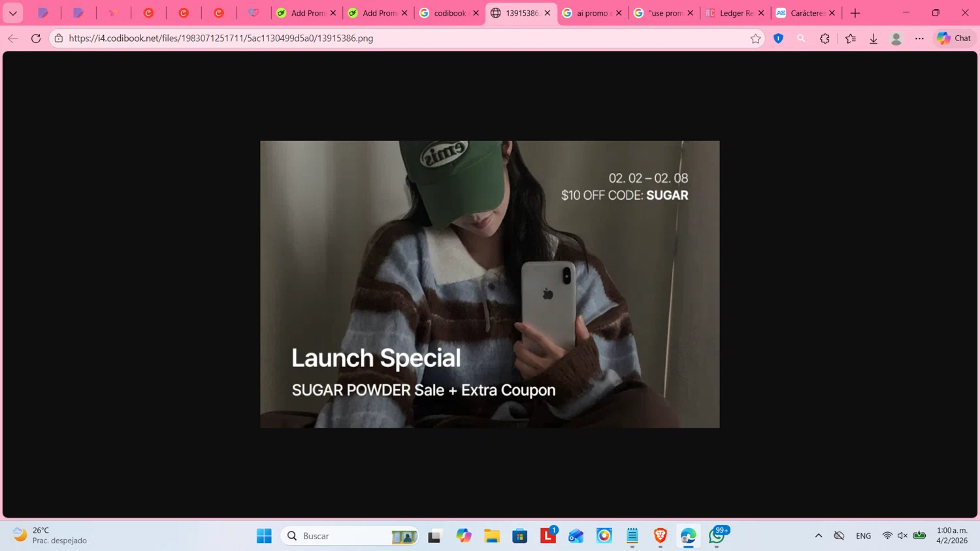Click the crossed-out cloud tray icon
980x551 pixels.
click(x=840, y=536)
